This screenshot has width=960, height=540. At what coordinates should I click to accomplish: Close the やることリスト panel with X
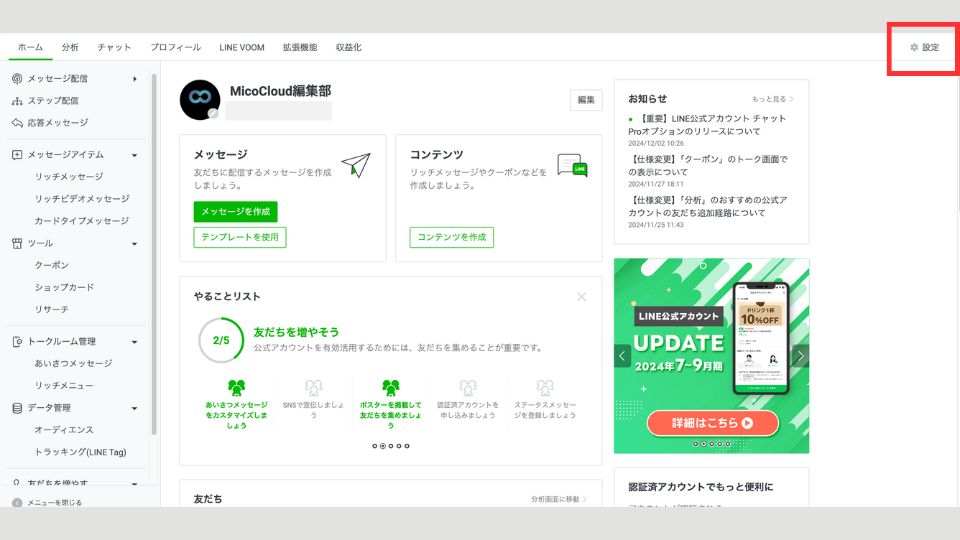click(581, 297)
